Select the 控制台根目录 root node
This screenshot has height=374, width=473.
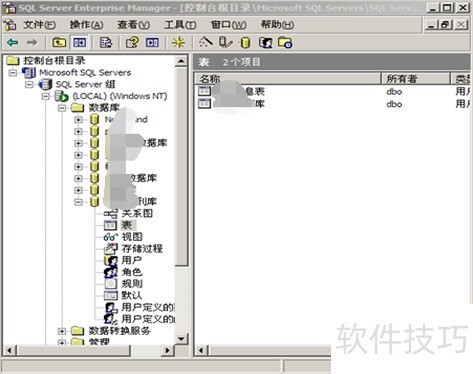[54, 61]
